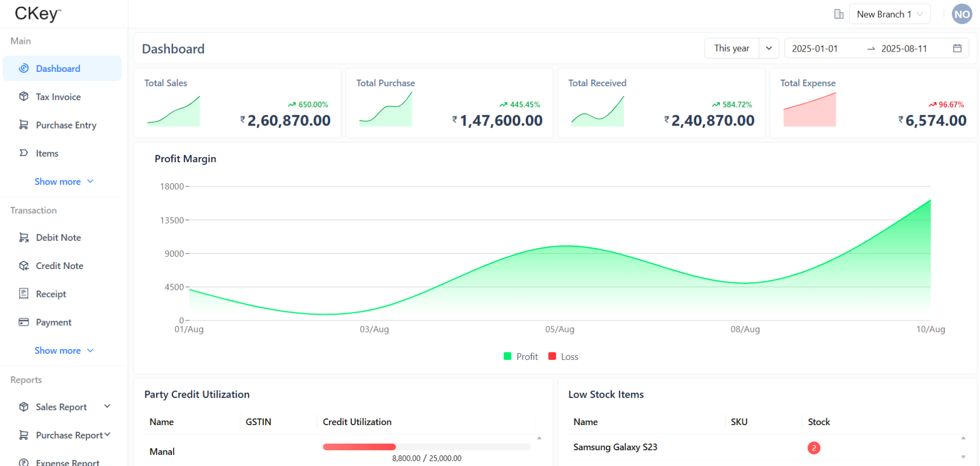980x466 pixels.
Task: Show more items under Transaction section
Action: coord(63,351)
